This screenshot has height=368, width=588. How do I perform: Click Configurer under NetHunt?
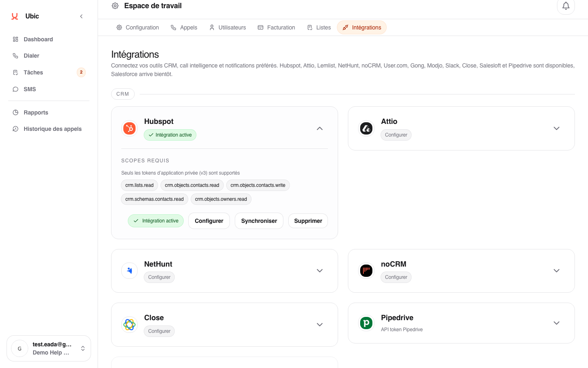(x=159, y=277)
